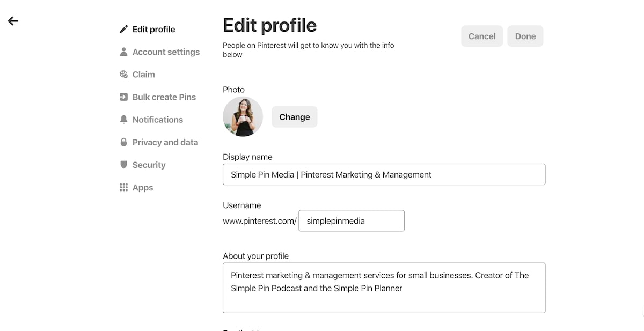The width and height of the screenshot is (644, 331).
Task: Click inside the Display name field
Action: click(x=384, y=174)
